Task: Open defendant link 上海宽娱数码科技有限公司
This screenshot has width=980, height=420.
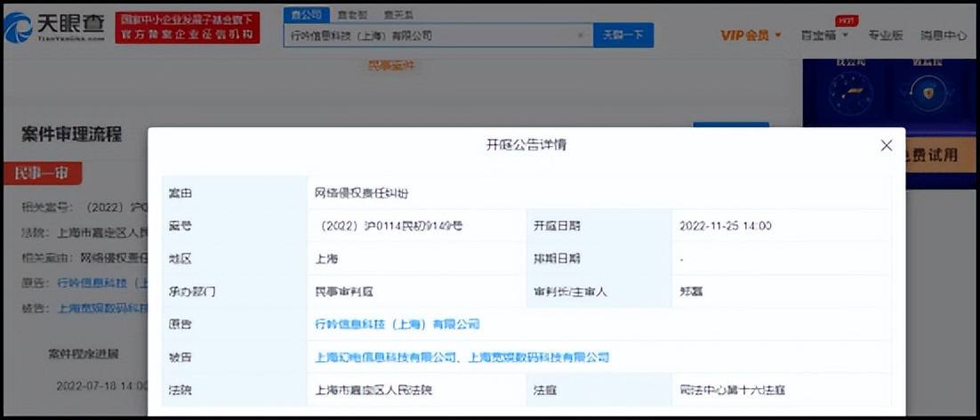Action: click(x=538, y=358)
